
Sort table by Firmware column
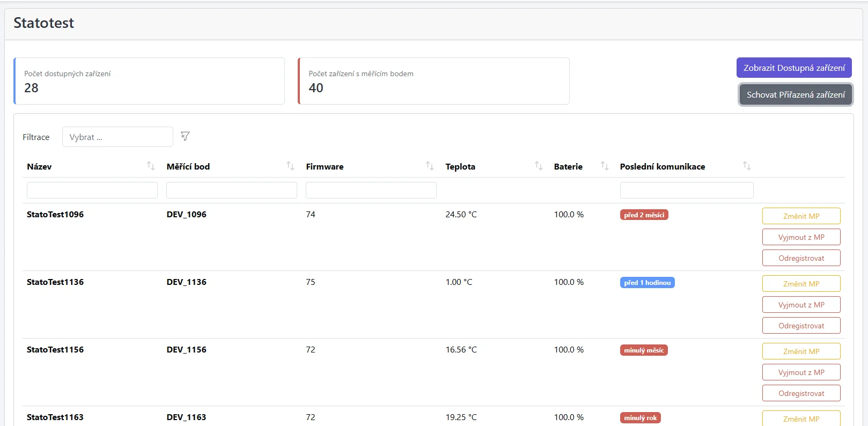pyautogui.click(x=430, y=166)
